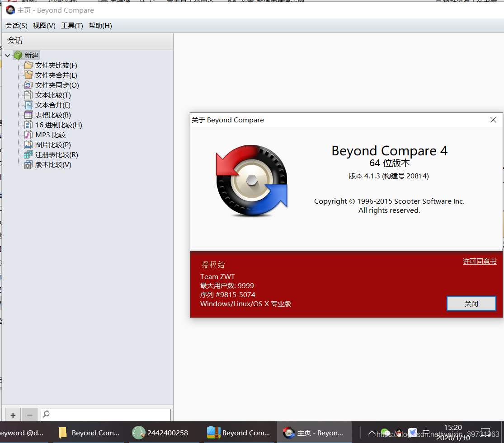
Task: Select the 新建 root node label
Action: point(32,56)
